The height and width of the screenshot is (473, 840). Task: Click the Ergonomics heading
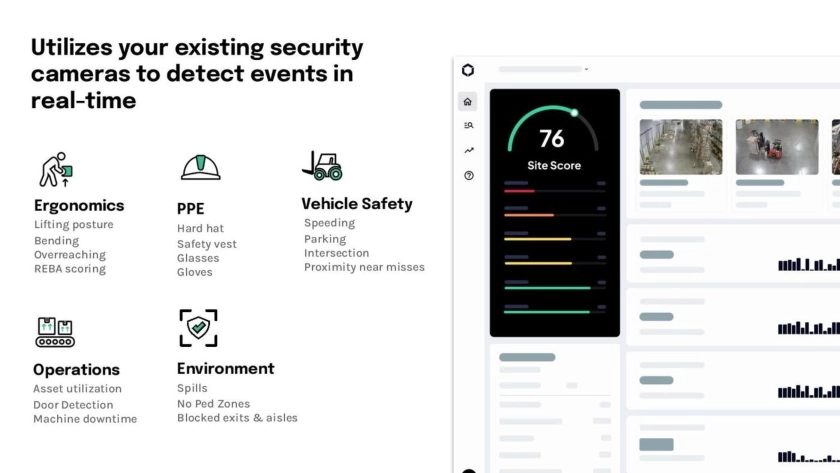(x=79, y=205)
